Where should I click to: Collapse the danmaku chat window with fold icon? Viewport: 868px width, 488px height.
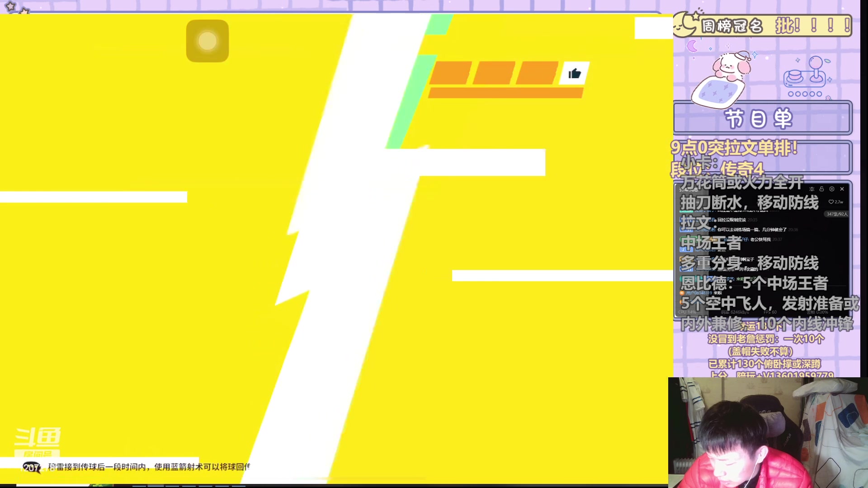[x=812, y=189]
